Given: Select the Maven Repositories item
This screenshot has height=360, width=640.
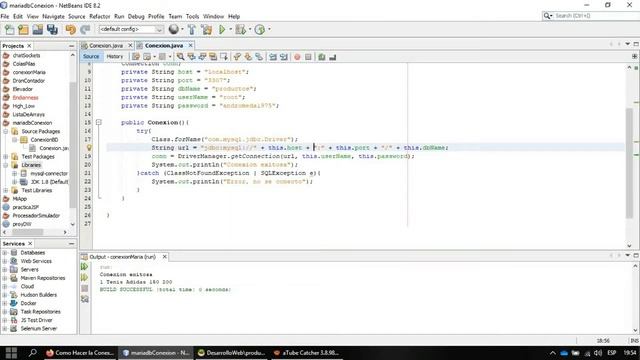Looking at the screenshot, I should pos(43,278).
